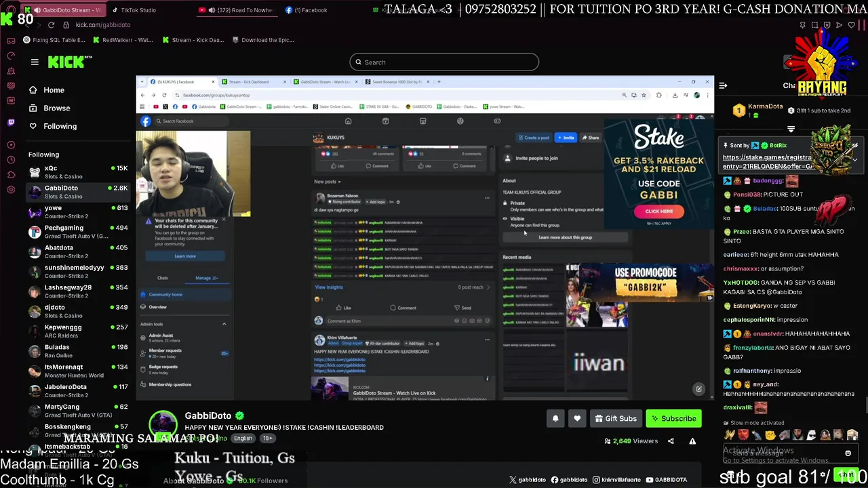Image resolution: width=868 pixels, height=488 pixels.
Task: Switch to the (1) Facebook browser tab
Action: (307, 10)
